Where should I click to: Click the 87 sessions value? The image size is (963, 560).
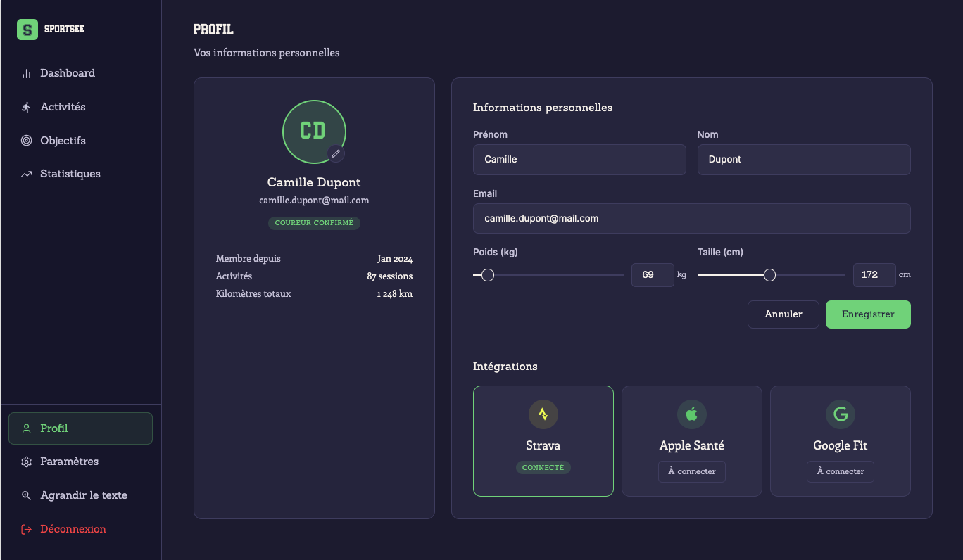click(x=390, y=276)
